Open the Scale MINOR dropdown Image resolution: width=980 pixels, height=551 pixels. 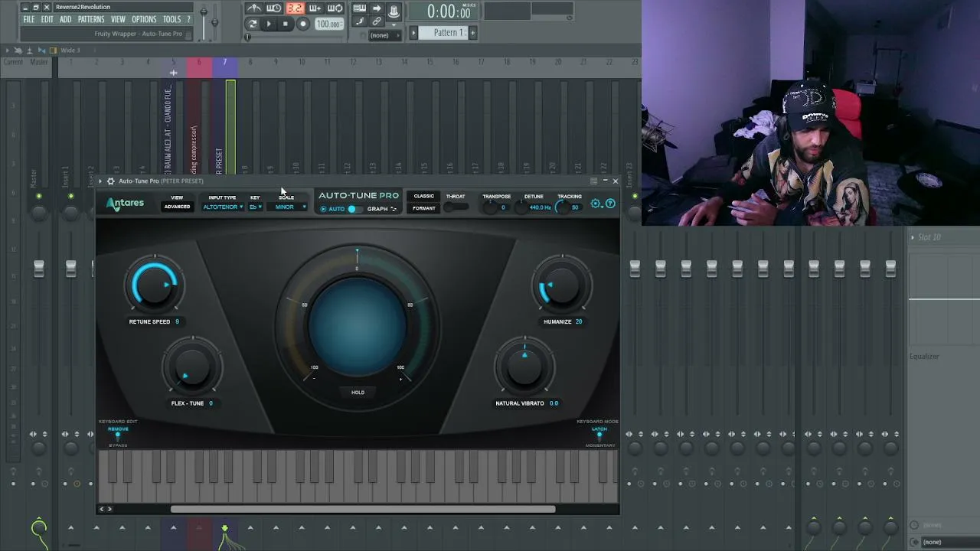288,207
